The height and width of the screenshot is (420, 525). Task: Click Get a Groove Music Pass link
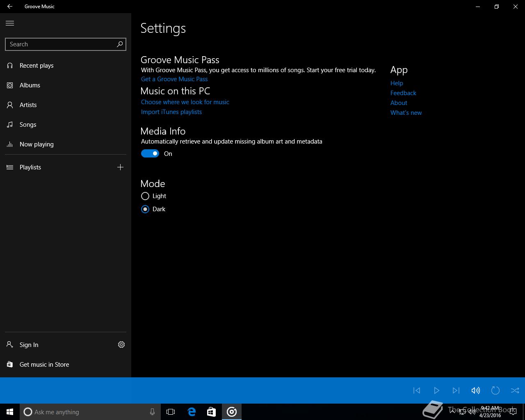(174, 79)
